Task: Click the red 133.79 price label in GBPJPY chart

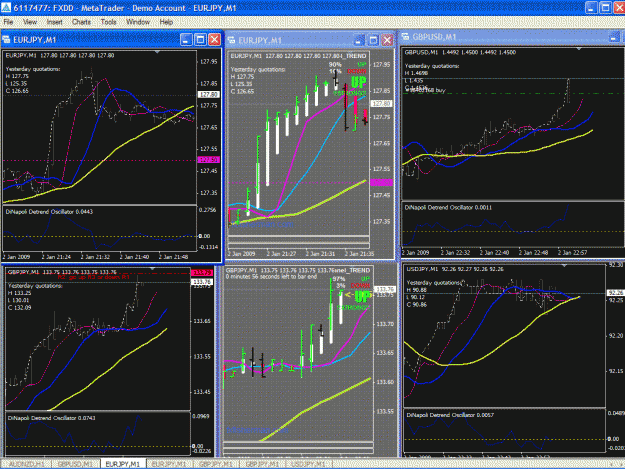Action: (202, 273)
